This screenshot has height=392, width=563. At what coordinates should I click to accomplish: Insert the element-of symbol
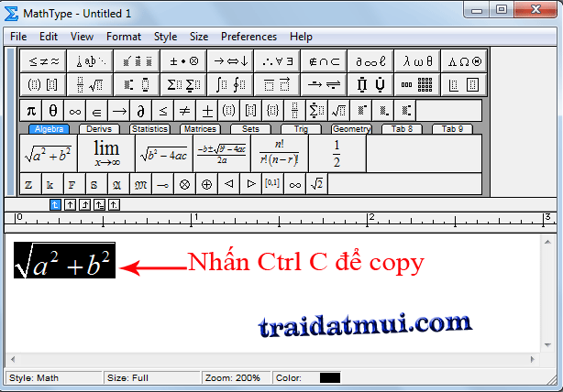[97, 111]
